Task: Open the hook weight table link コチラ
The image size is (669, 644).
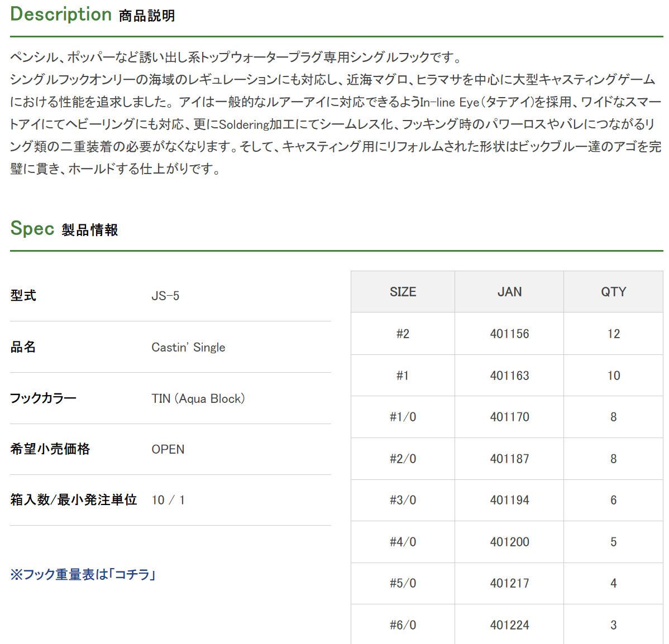Action: [82, 574]
